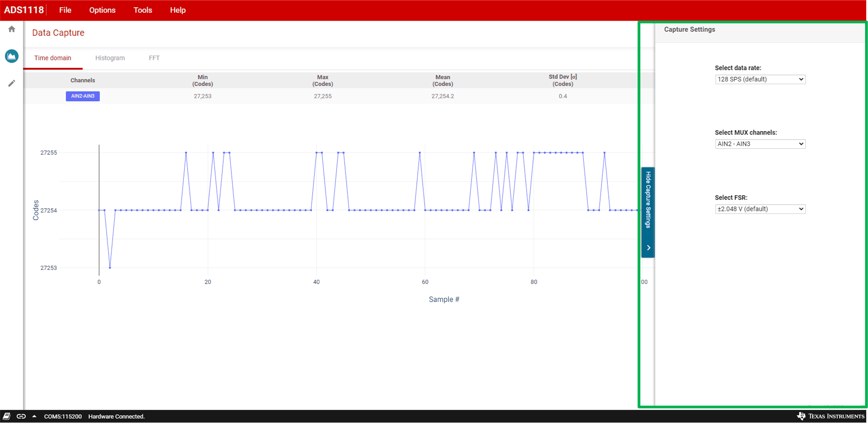Click Mean value 27,254.2
Viewport: 868px width, 423px height.
pos(443,96)
